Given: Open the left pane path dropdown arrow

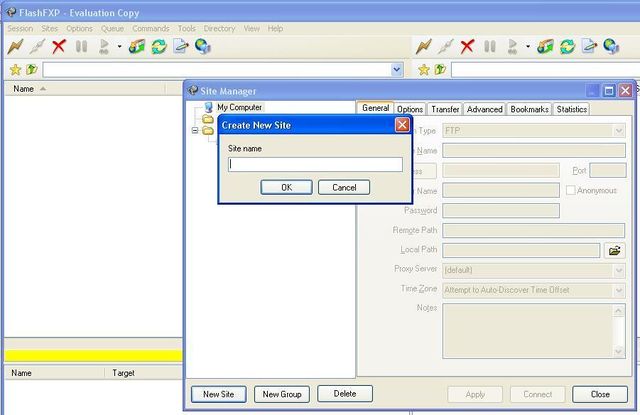Looking at the screenshot, I should (397, 70).
